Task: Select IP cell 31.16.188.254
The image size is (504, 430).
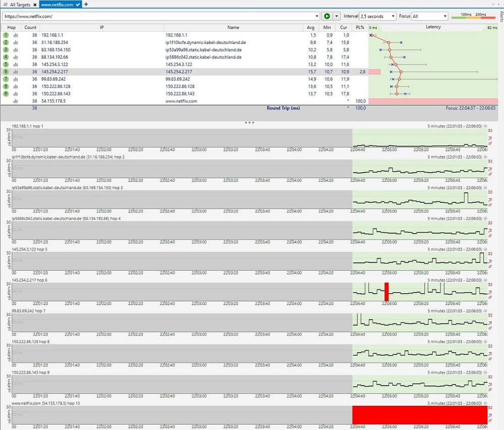Action: coord(54,42)
